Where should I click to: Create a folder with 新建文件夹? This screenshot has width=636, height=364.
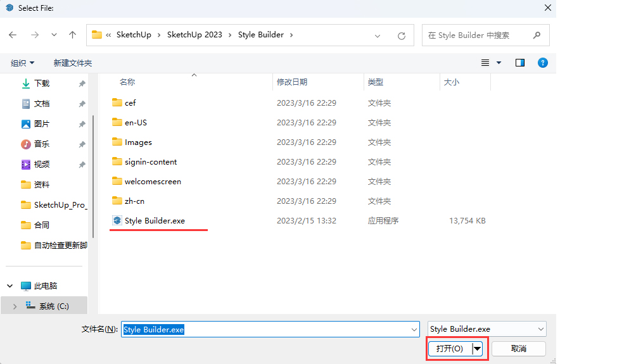pyautogui.click(x=73, y=63)
